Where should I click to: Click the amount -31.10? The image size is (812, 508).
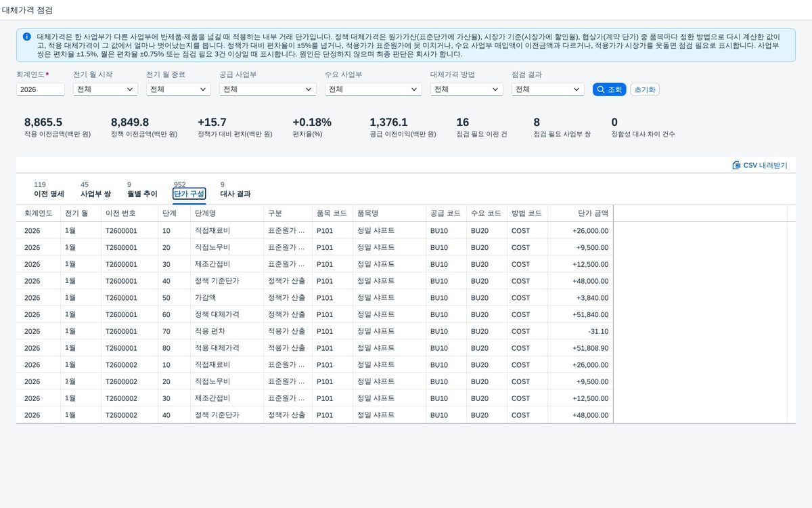click(598, 331)
